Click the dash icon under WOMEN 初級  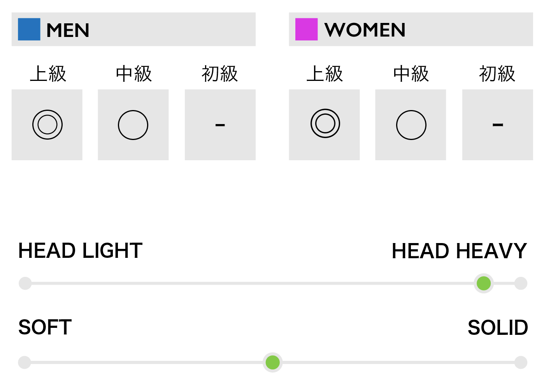coord(498,125)
